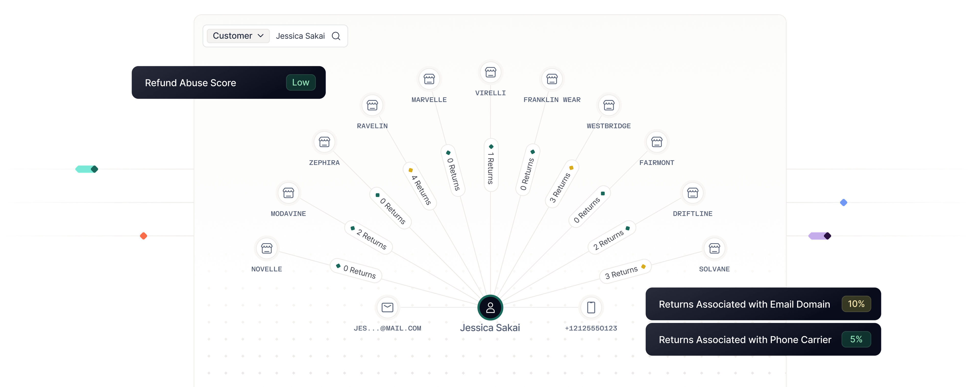Select the MARVELLE store icon
This screenshot has width=980, height=387.
tap(429, 79)
